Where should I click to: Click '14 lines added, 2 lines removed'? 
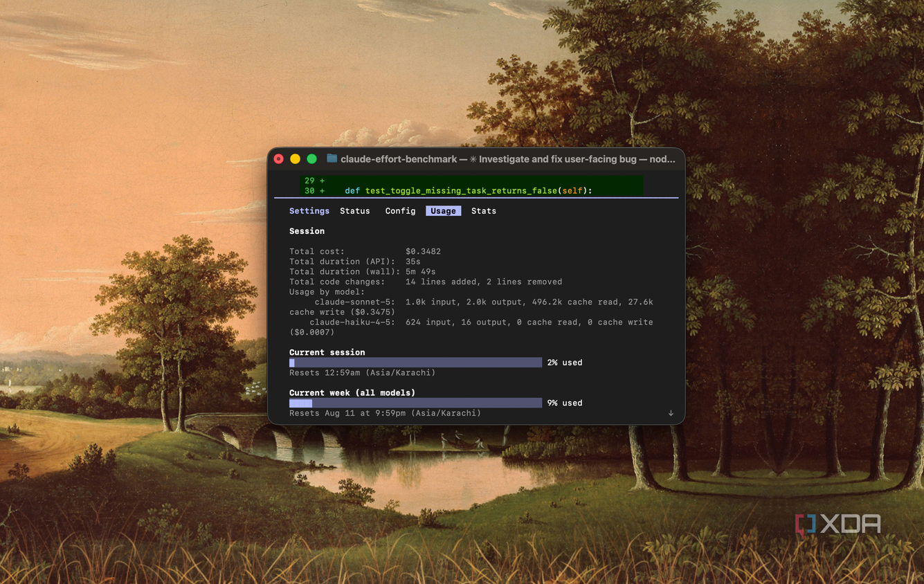tap(484, 282)
